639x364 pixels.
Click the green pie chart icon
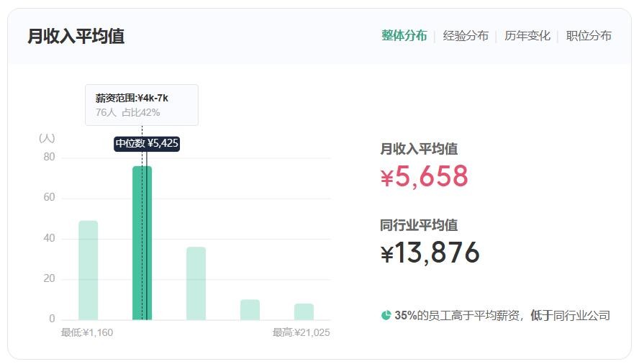pyautogui.click(x=386, y=315)
